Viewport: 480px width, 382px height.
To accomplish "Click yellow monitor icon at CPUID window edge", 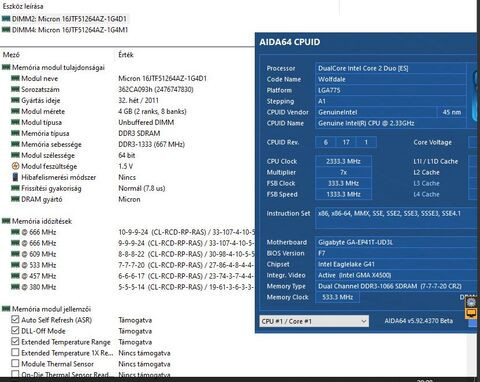I will 471,313.
